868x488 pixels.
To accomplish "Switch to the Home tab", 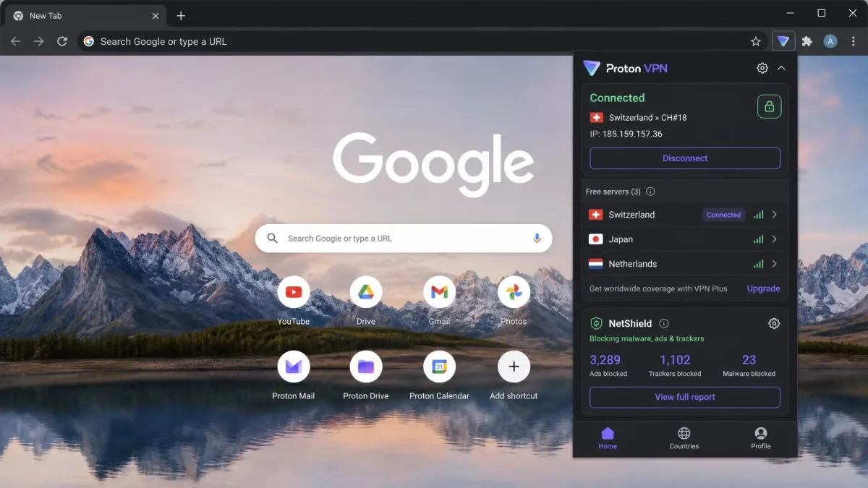I will point(608,438).
